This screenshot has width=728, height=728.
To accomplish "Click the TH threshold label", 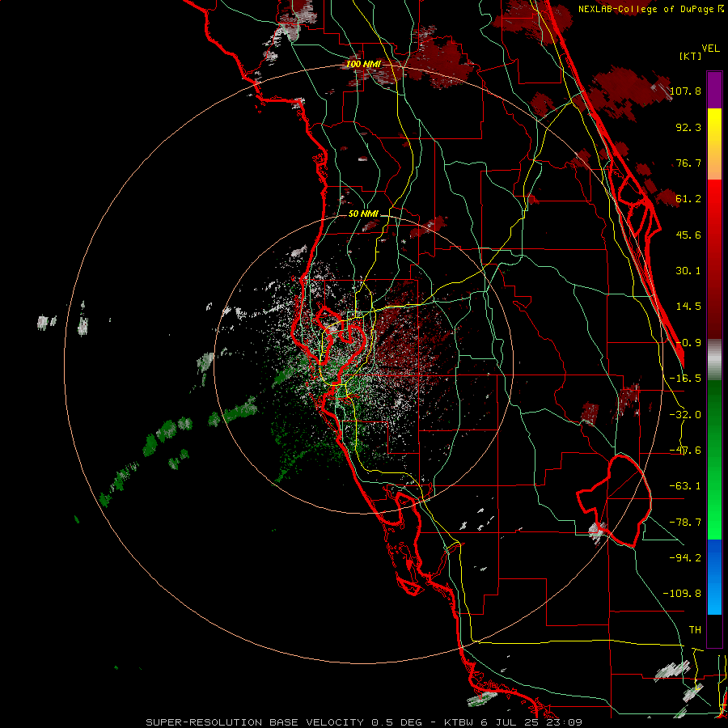I will point(695,630).
